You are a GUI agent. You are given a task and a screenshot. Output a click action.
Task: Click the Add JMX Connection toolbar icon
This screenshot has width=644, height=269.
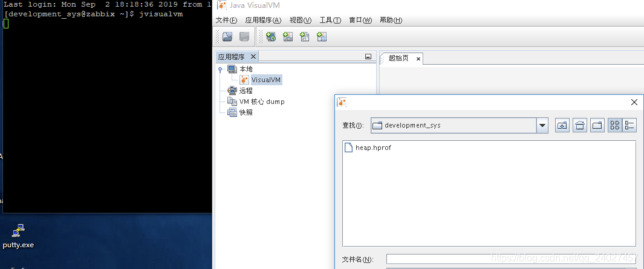288,37
